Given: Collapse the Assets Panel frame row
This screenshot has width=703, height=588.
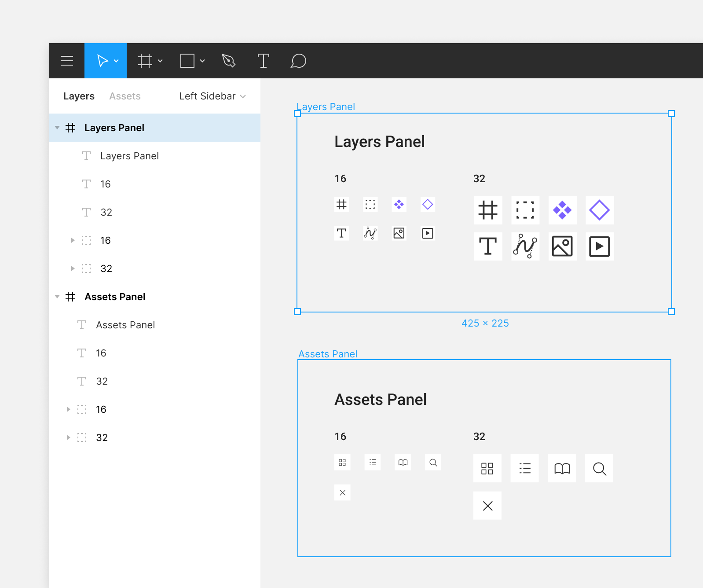Looking at the screenshot, I should (57, 297).
